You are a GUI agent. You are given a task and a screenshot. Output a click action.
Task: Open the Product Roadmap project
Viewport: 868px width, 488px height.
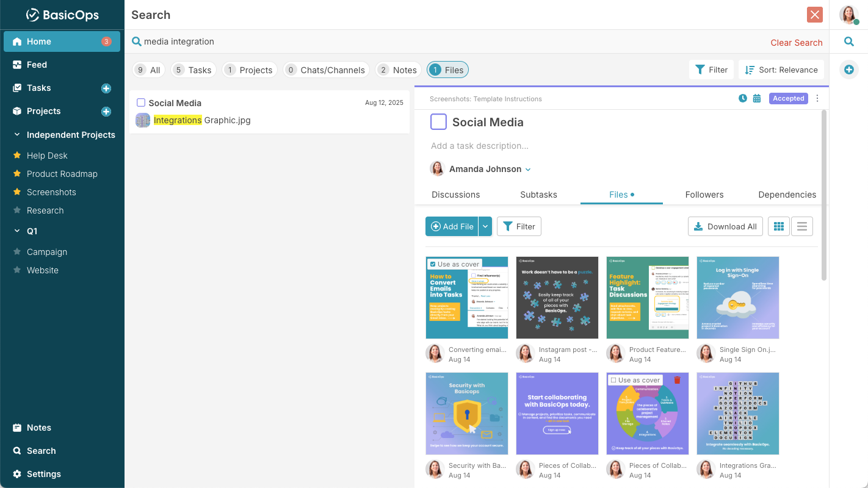pyautogui.click(x=62, y=174)
